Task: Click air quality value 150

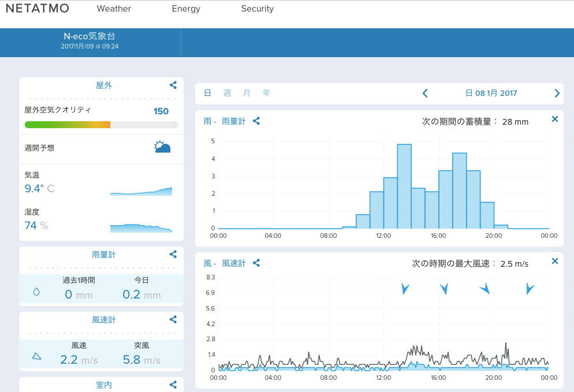Action: 161,111
